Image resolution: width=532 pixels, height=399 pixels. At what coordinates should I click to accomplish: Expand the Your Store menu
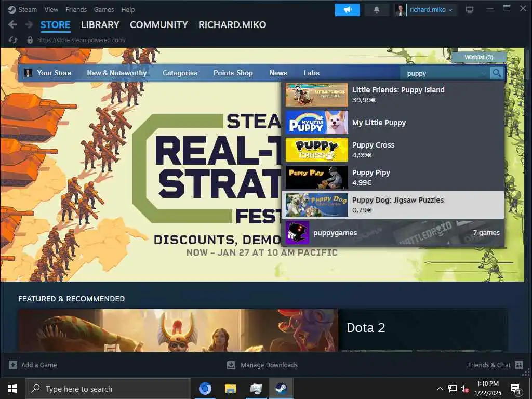click(54, 73)
